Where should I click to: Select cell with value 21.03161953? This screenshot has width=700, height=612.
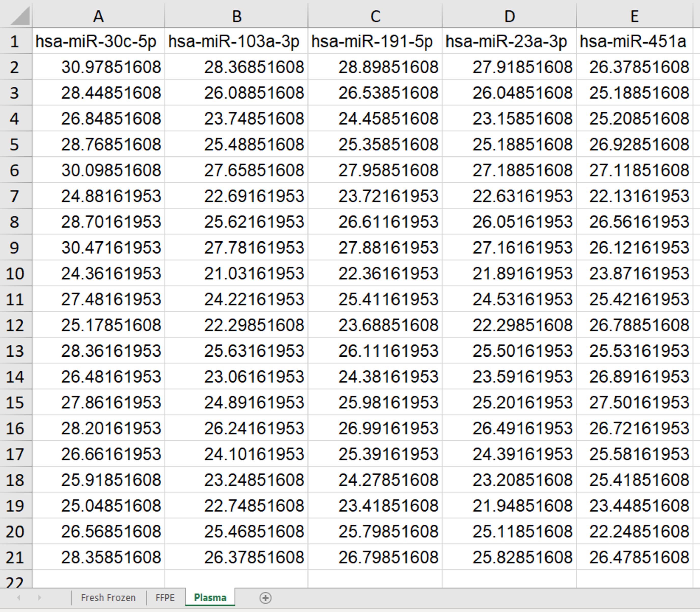click(x=236, y=273)
